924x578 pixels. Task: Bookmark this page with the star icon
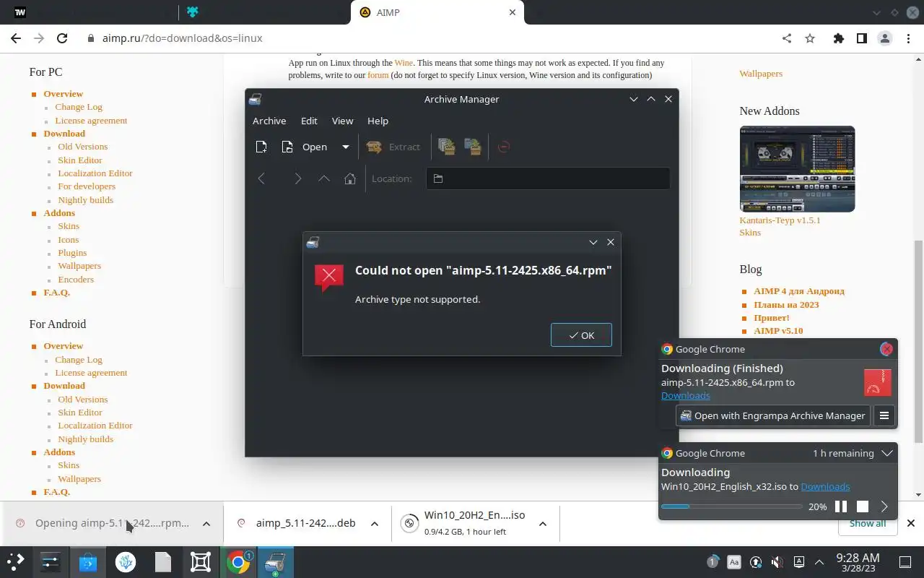[x=810, y=38]
